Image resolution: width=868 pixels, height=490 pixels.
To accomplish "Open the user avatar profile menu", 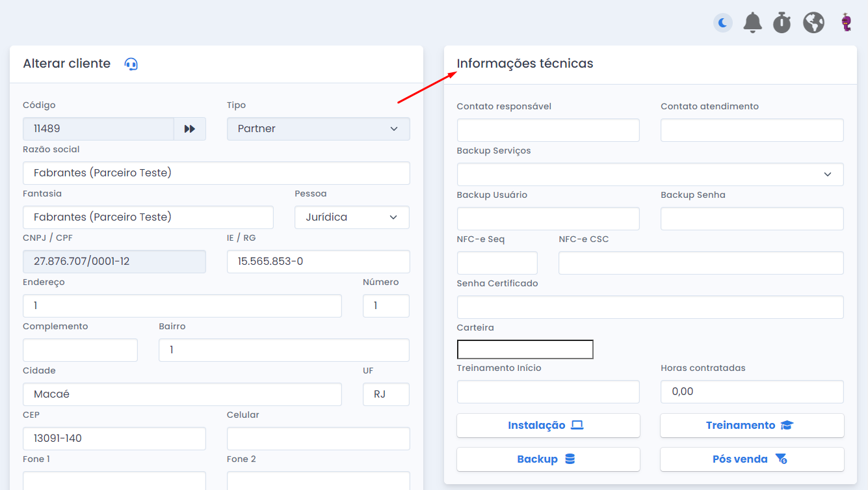I will tap(846, 23).
